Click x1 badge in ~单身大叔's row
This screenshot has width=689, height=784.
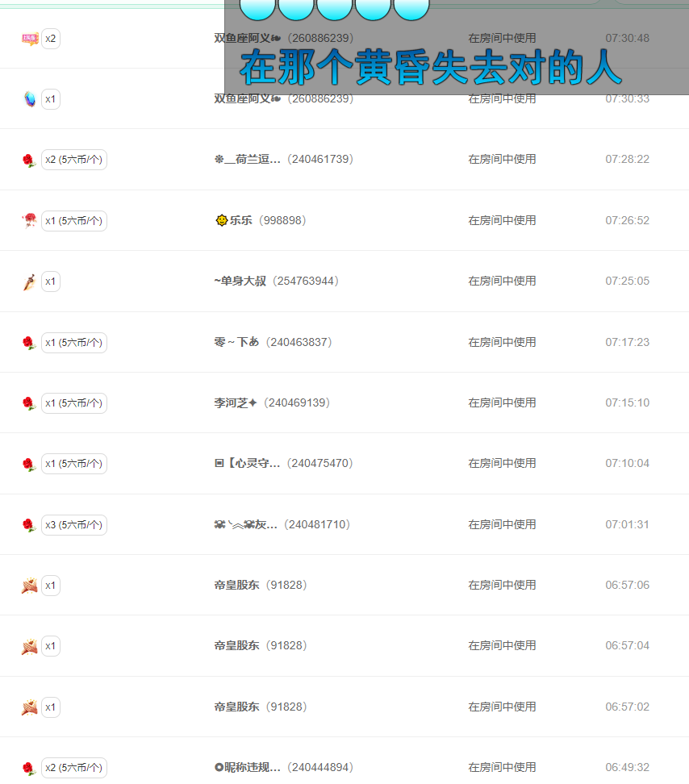pos(51,281)
